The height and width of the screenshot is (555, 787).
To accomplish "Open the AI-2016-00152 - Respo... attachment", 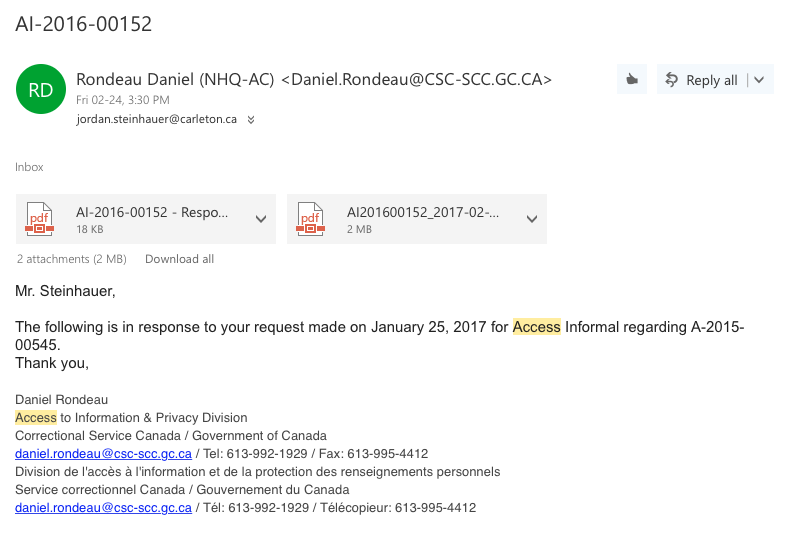I will point(152,213).
